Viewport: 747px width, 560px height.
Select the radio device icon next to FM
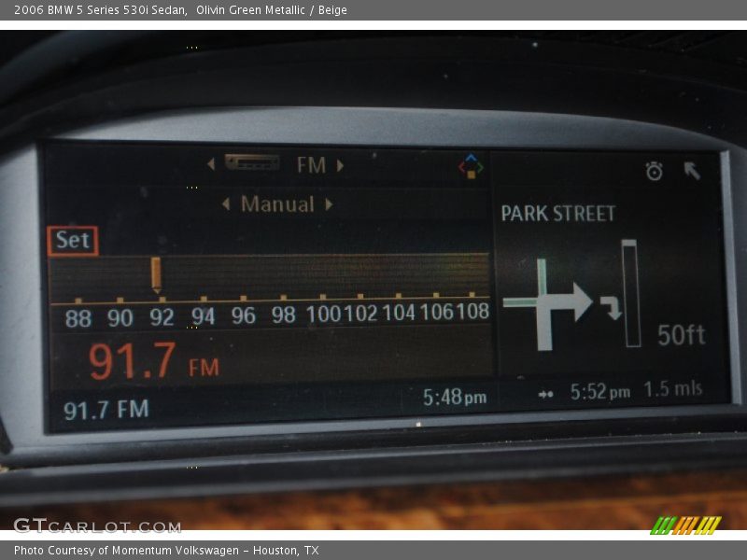[x=252, y=162]
